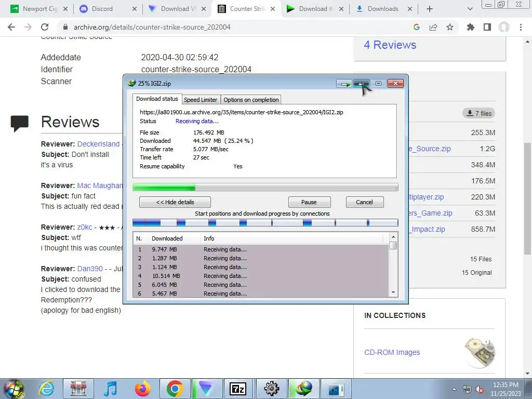532x399 pixels.
Task: Open reviewer DeckerIsland profile link
Action: 98,144
